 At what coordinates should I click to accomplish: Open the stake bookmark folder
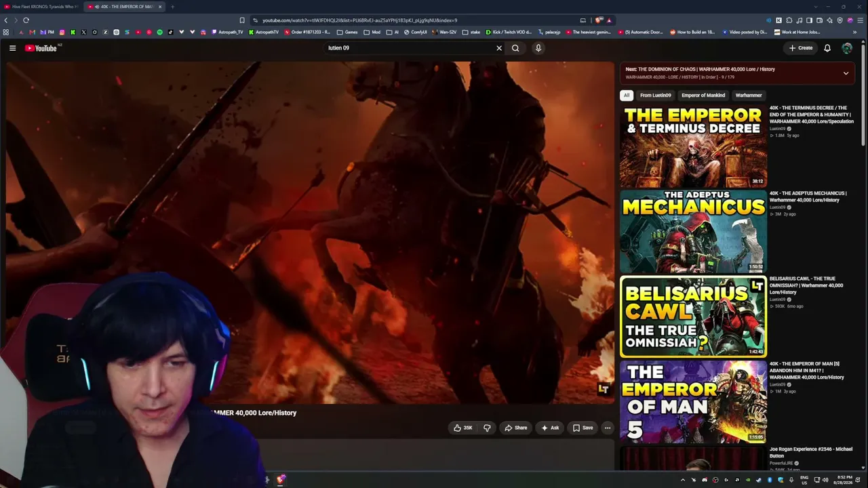(x=471, y=32)
